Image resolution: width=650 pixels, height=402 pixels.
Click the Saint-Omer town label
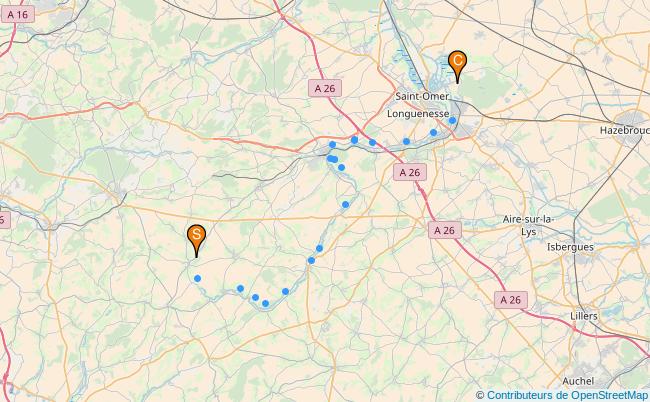pos(422,96)
